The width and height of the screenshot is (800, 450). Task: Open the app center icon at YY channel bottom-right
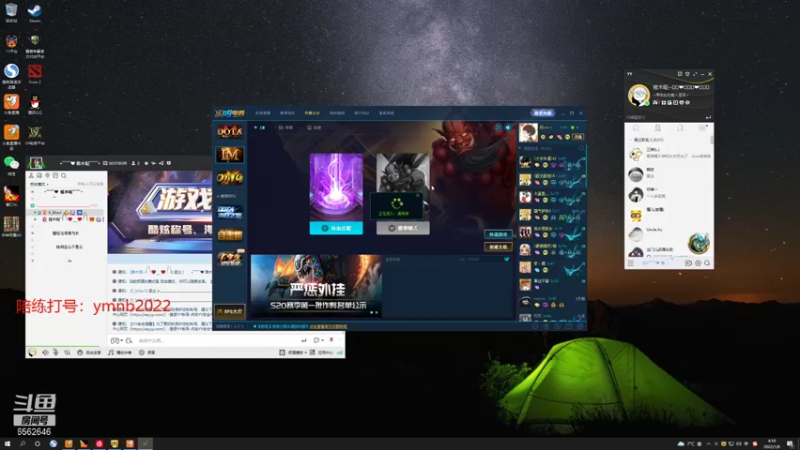(x=322, y=353)
